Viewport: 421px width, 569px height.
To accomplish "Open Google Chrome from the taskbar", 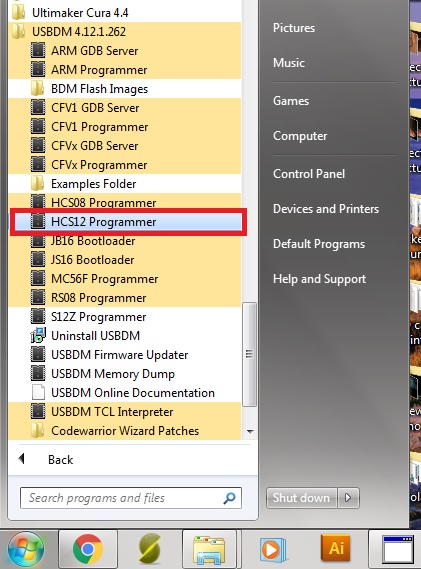I will tap(87, 549).
